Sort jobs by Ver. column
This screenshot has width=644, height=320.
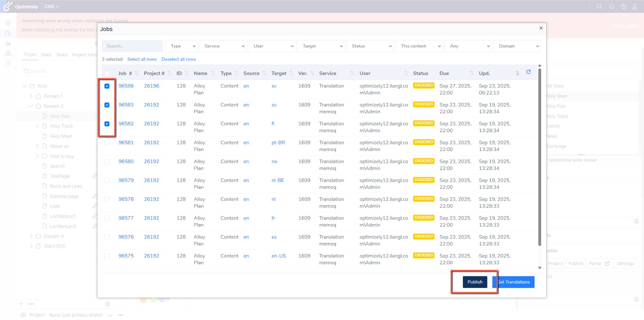[x=312, y=73]
